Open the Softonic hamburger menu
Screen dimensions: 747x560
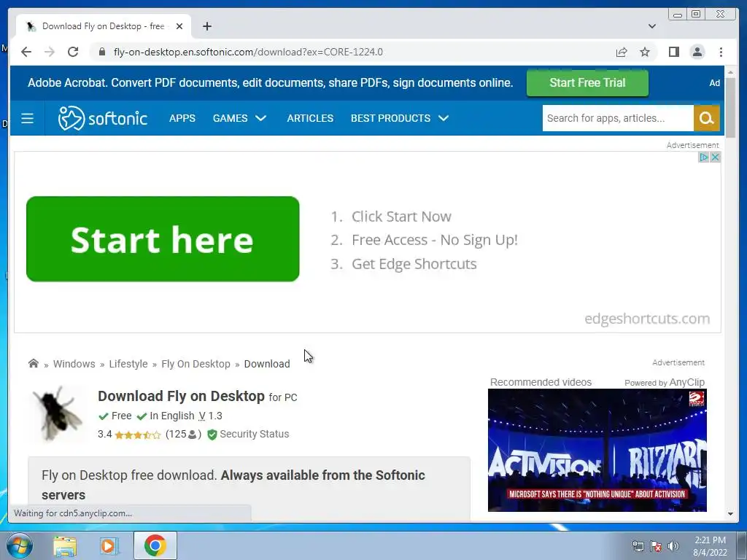(x=27, y=118)
